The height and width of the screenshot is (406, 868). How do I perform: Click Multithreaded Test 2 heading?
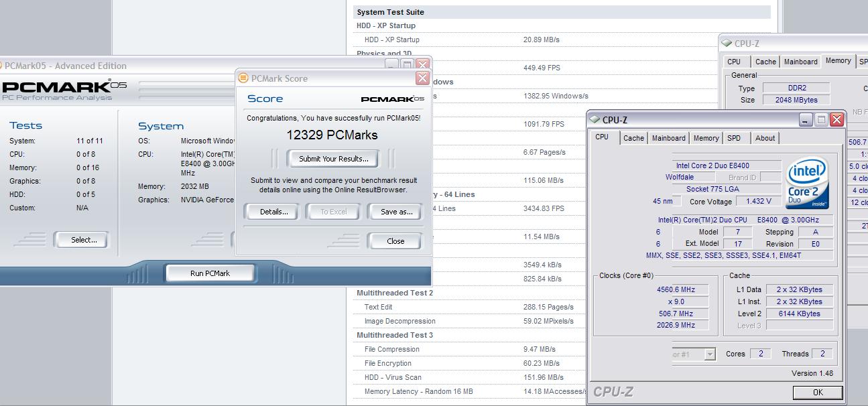[x=395, y=293]
